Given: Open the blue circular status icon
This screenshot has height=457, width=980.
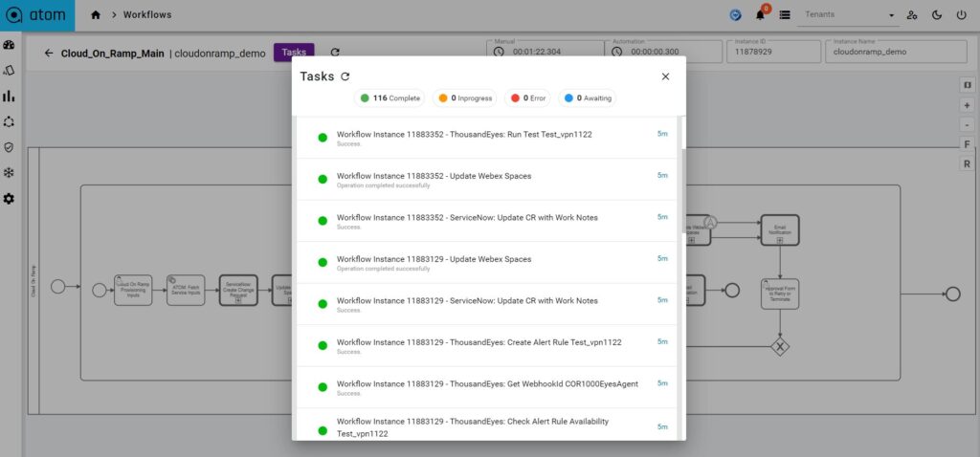Looking at the screenshot, I should (736, 15).
